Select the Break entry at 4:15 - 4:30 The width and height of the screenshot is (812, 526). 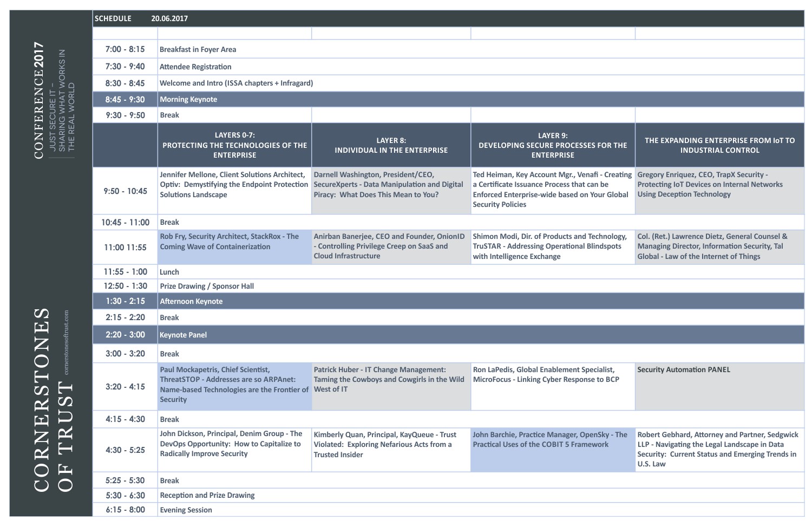(169, 419)
